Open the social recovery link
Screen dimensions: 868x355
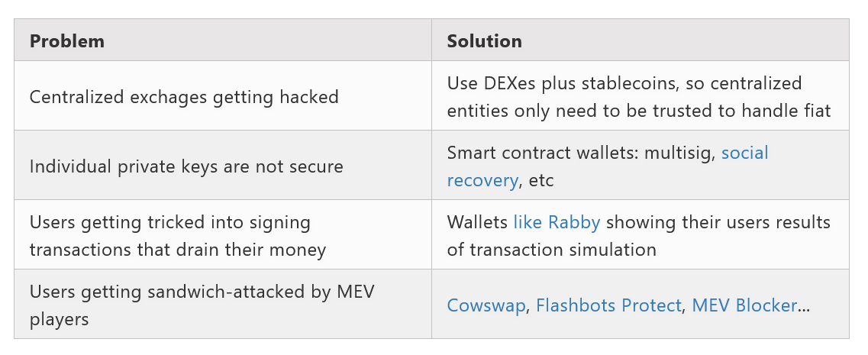(x=607, y=166)
